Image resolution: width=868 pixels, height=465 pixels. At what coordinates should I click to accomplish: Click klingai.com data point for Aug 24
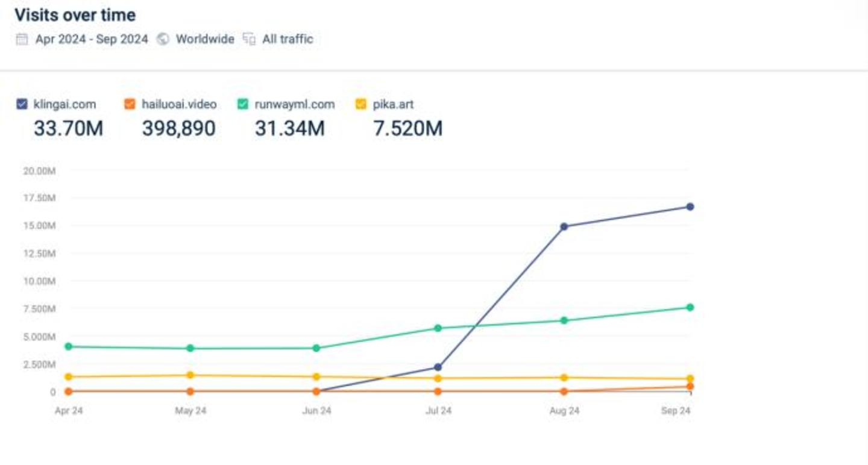tap(564, 226)
